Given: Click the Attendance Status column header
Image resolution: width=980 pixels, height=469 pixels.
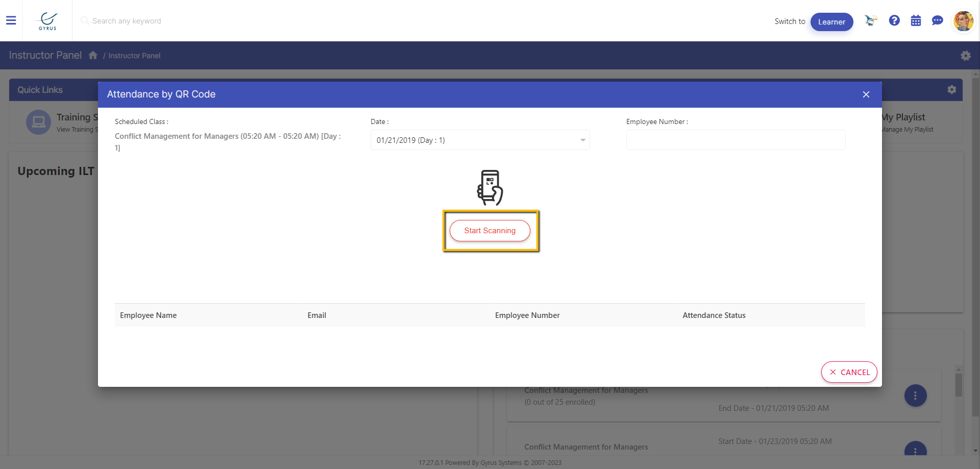Looking at the screenshot, I should tap(714, 315).
